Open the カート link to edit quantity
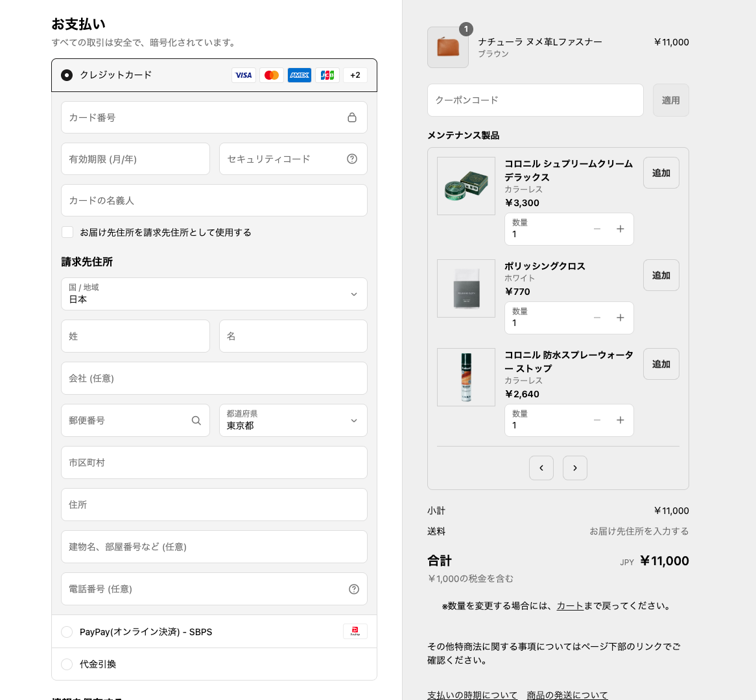756x700 pixels. (570, 606)
